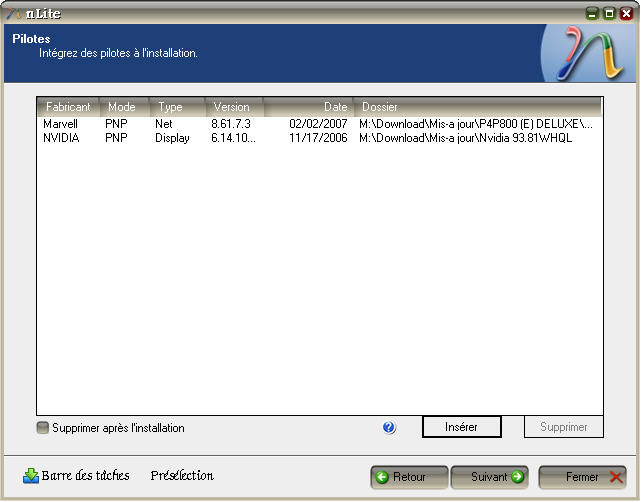Image resolution: width=641 pixels, height=502 pixels.
Task: Click the date cell 11/17/2006
Action: click(x=318, y=138)
